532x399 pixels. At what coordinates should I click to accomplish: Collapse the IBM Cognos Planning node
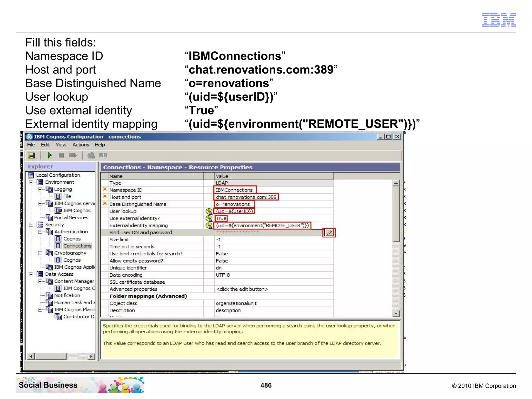[x=40, y=310]
